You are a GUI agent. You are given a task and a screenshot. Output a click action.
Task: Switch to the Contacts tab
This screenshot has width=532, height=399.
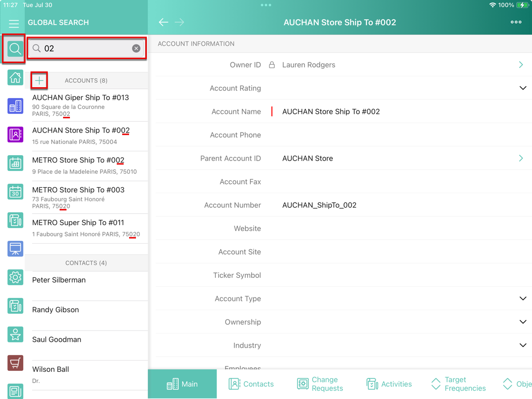[251, 384]
